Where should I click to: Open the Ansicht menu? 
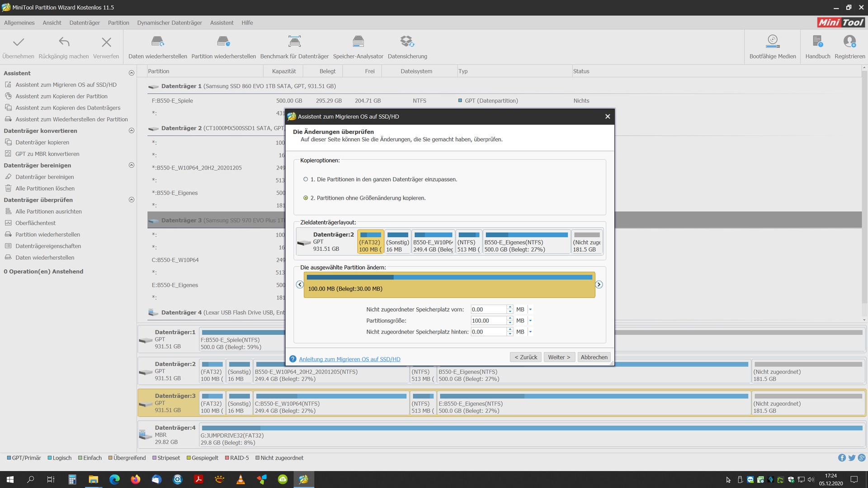(52, 23)
